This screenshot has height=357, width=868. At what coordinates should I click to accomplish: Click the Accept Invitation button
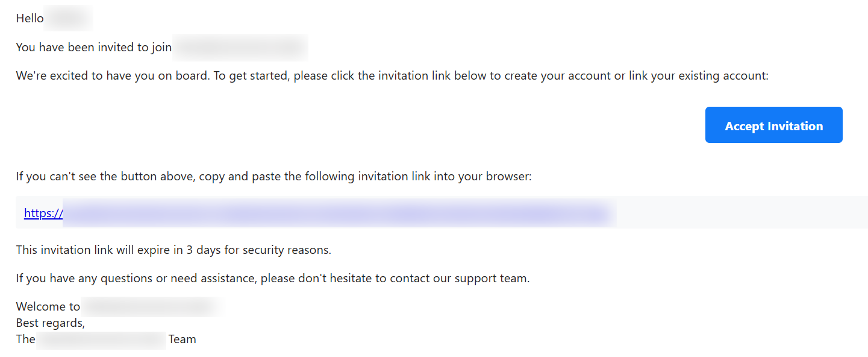[x=773, y=125]
